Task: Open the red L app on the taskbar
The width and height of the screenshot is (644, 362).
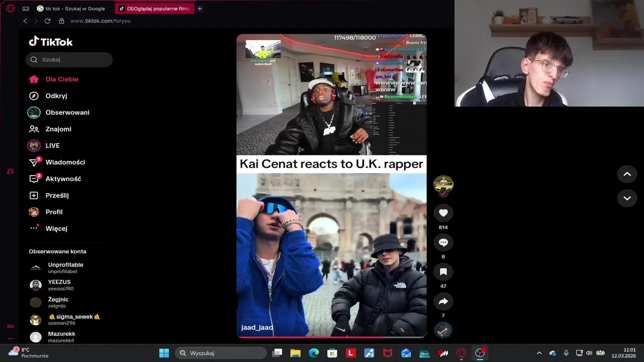Action: pyautogui.click(x=351, y=353)
